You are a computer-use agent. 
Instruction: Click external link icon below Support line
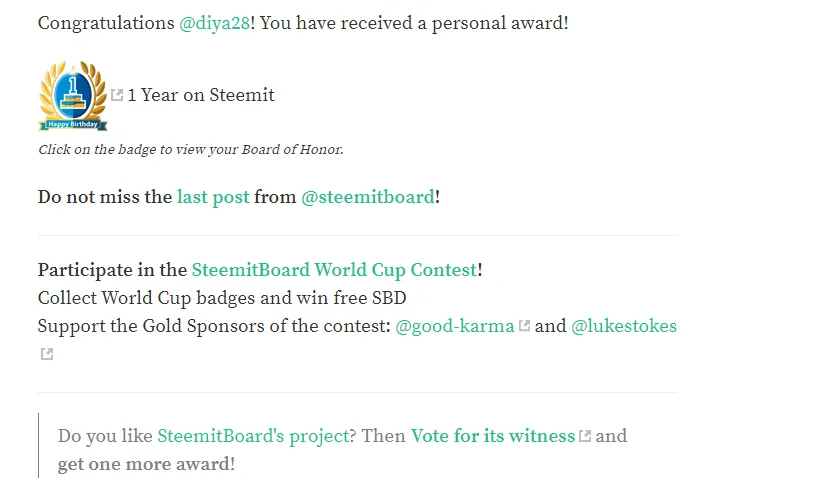click(x=47, y=354)
